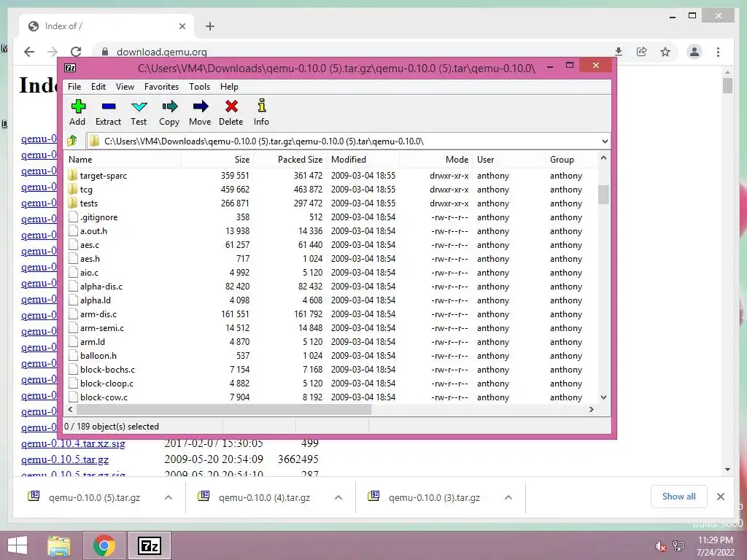Click the Add toolbar icon in 7-Zip

[x=77, y=106]
